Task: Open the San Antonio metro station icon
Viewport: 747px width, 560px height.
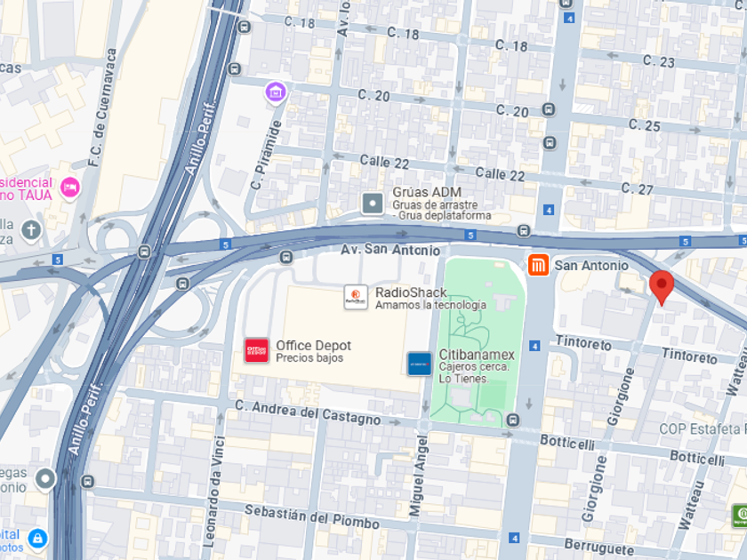Action: pos(538,265)
